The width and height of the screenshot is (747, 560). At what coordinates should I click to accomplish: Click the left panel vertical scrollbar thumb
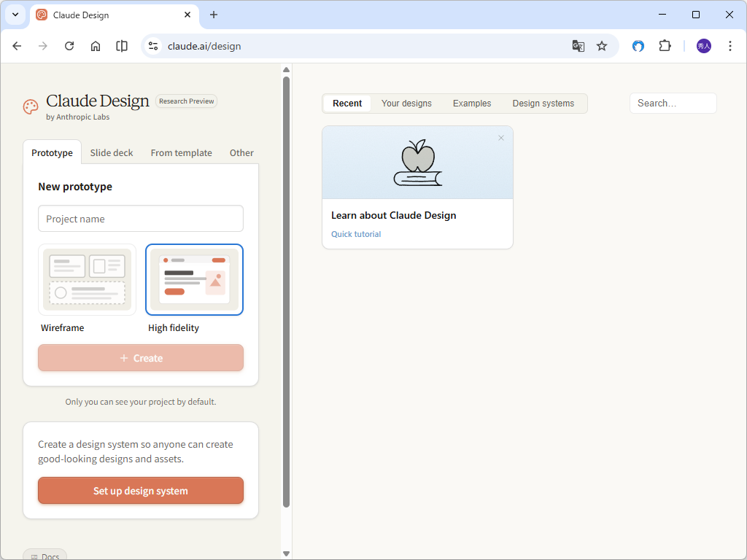(x=286, y=292)
